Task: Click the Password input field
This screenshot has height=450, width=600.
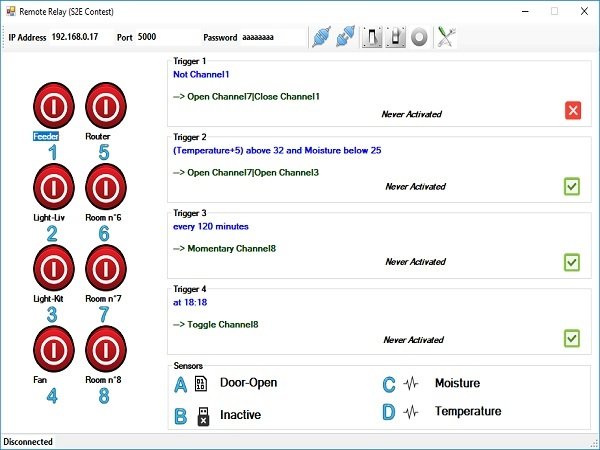Action: coord(272,38)
